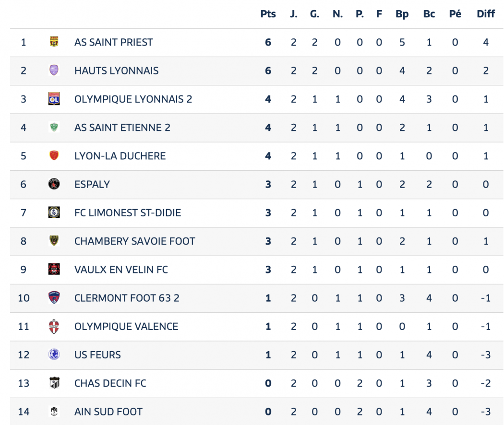Click the rank 14 row number

coord(24,412)
